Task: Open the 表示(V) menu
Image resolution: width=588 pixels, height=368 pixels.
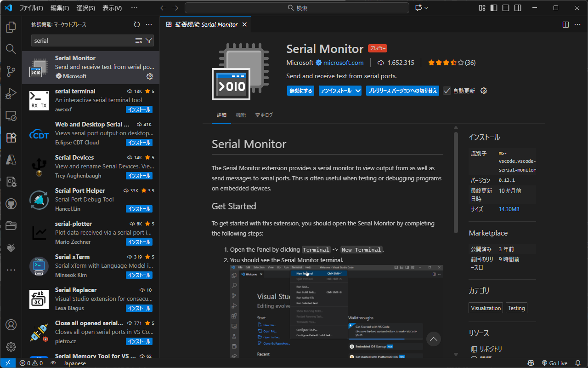Action: pyautogui.click(x=112, y=8)
